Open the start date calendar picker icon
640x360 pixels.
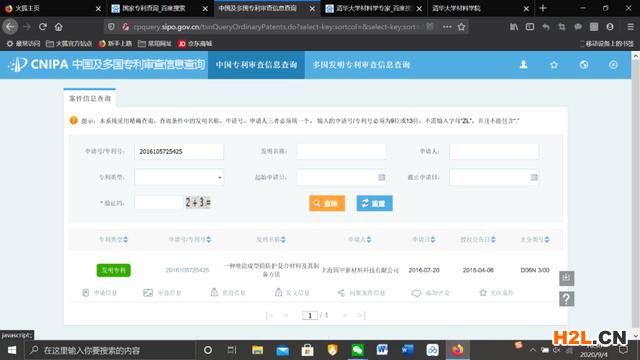(381, 177)
